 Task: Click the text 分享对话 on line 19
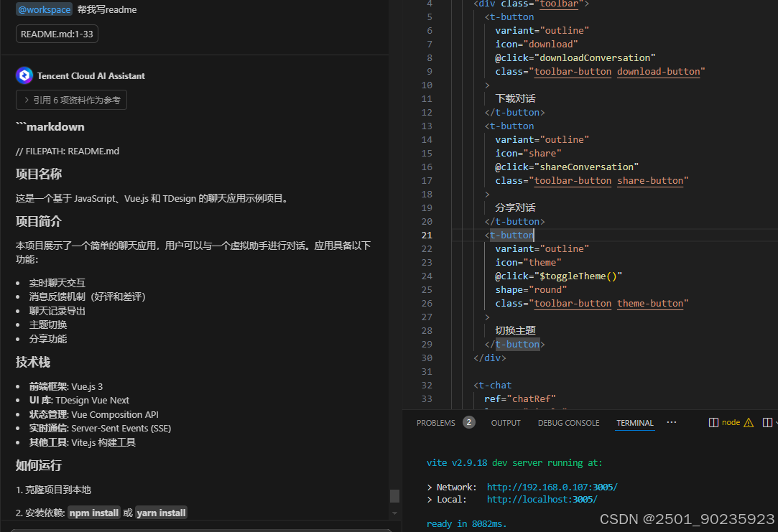515,207
